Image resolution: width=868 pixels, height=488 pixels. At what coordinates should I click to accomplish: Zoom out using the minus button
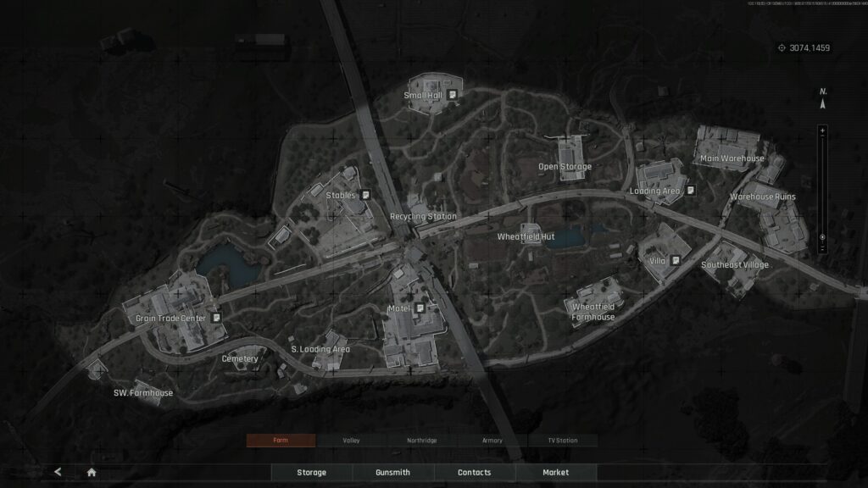pyautogui.click(x=822, y=249)
